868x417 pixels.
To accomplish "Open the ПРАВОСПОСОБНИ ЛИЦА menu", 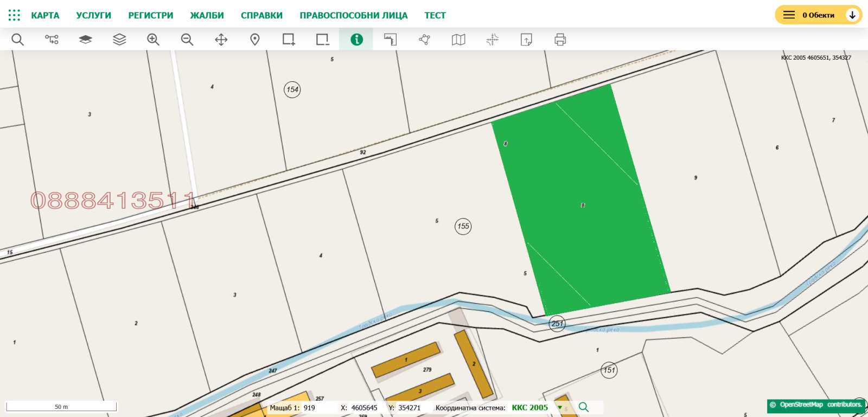I will (x=354, y=15).
